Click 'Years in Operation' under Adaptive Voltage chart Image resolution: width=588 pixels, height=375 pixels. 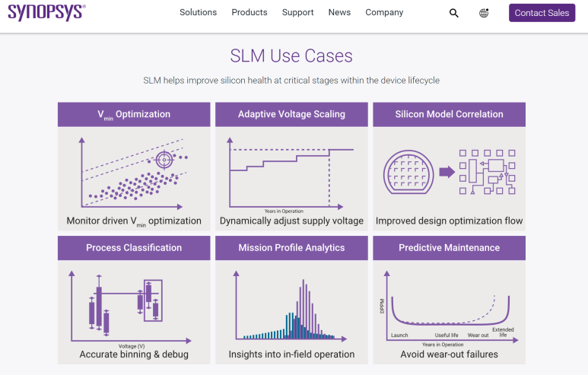click(x=284, y=211)
